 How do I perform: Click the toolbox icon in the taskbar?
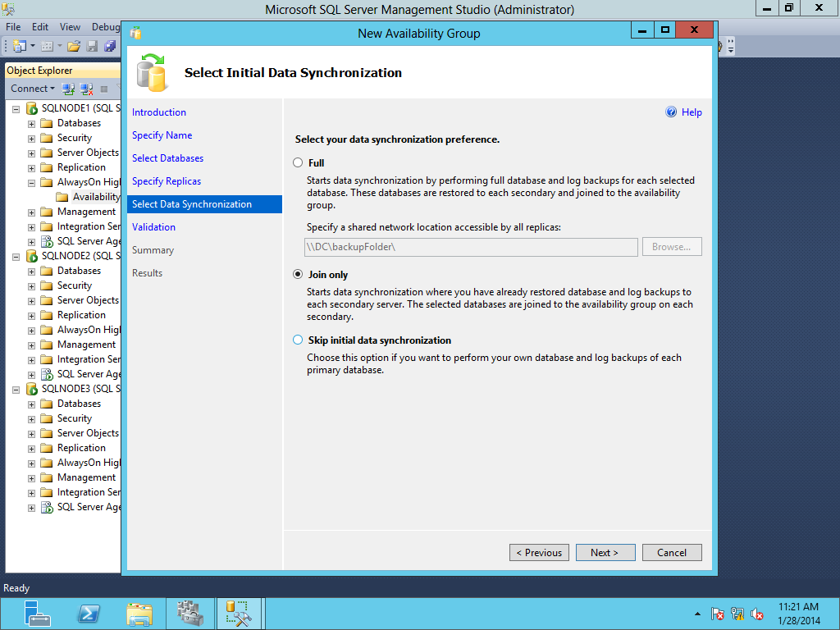tap(190, 614)
